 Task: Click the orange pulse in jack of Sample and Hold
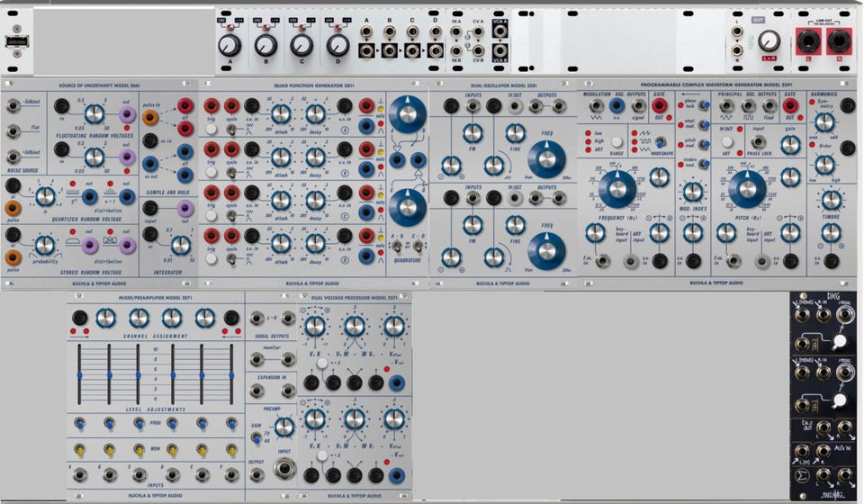pos(150,117)
